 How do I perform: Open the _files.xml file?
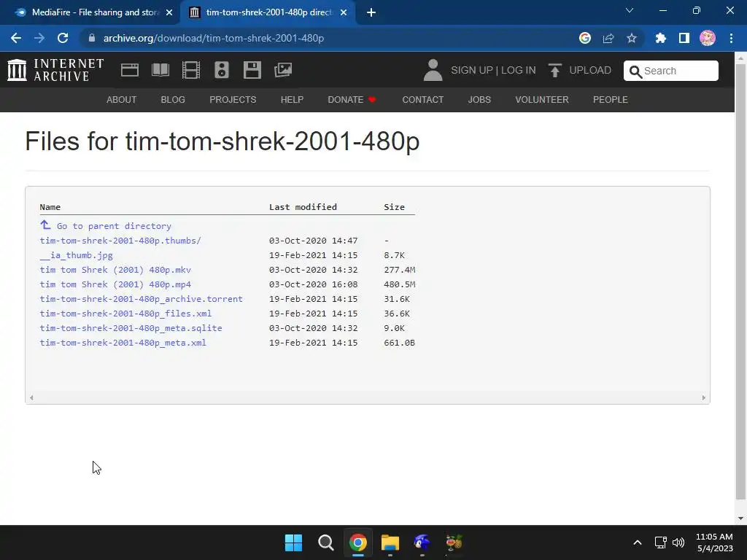(x=125, y=314)
